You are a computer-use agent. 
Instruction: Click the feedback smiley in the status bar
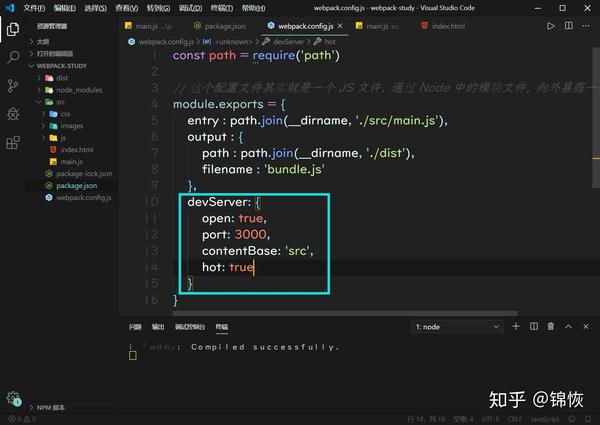pos(572,419)
